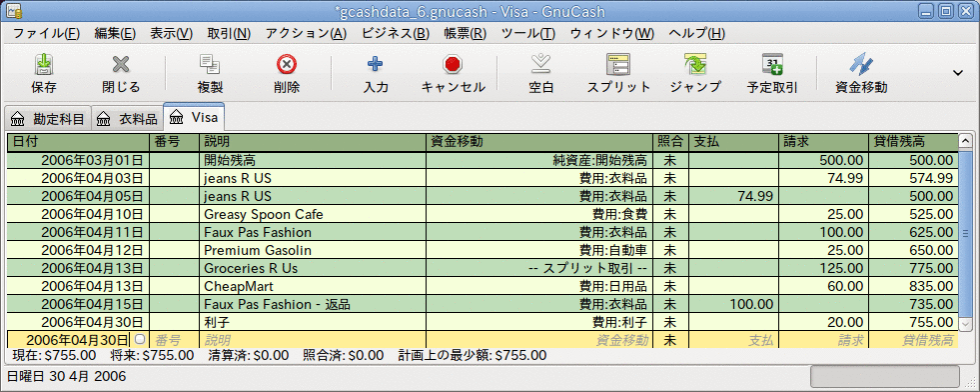Click the 番号 field in the blank row
The image size is (980, 392).
point(175,339)
